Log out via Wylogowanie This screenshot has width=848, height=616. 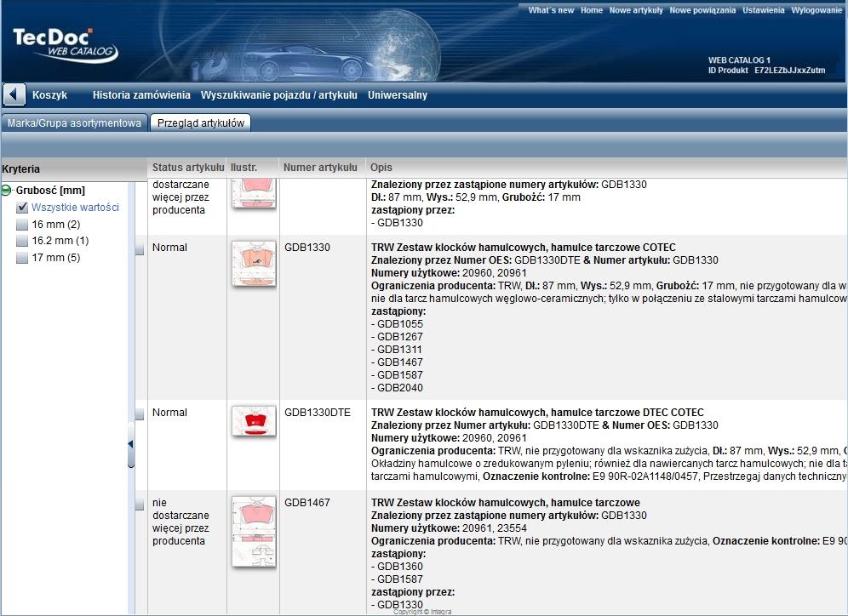[x=816, y=10]
